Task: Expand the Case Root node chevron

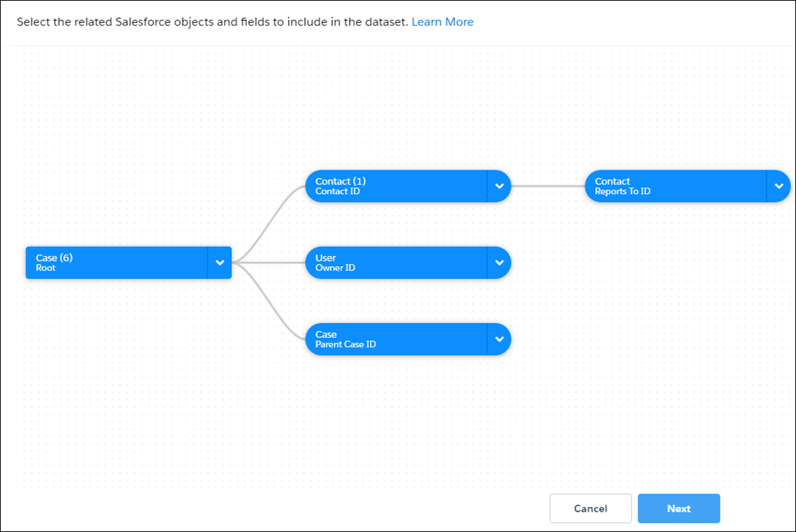Action: pyautogui.click(x=220, y=262)
